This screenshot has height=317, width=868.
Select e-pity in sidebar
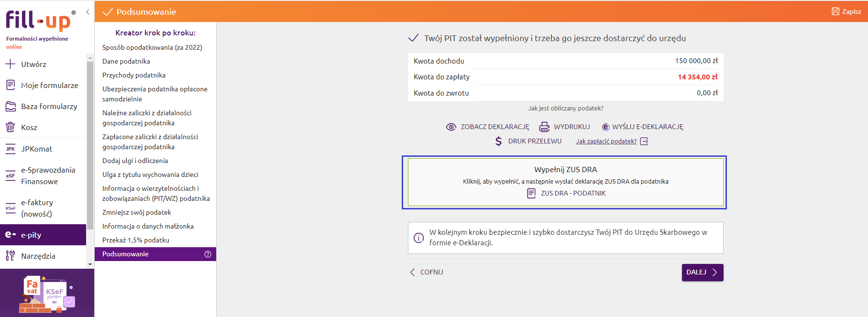click(43, 235)
